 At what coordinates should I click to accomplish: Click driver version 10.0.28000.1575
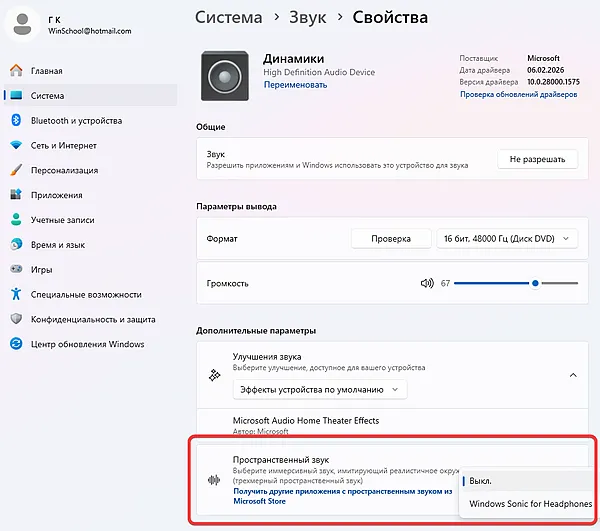click(553, 81)
